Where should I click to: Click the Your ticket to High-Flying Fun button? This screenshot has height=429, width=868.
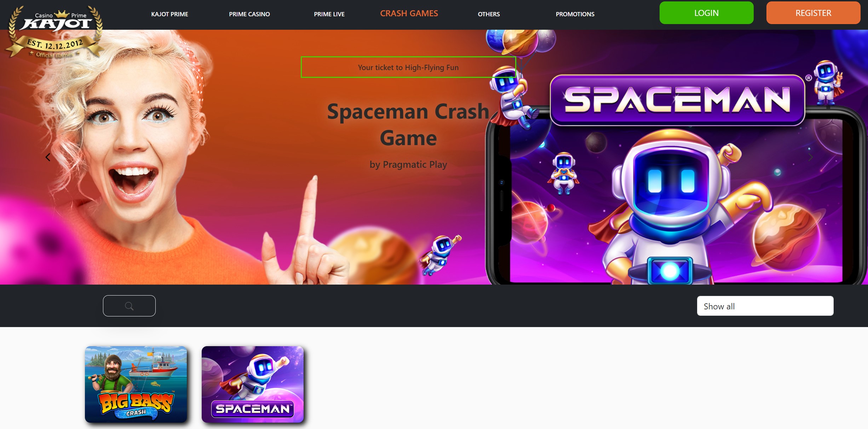click(408, 67)
